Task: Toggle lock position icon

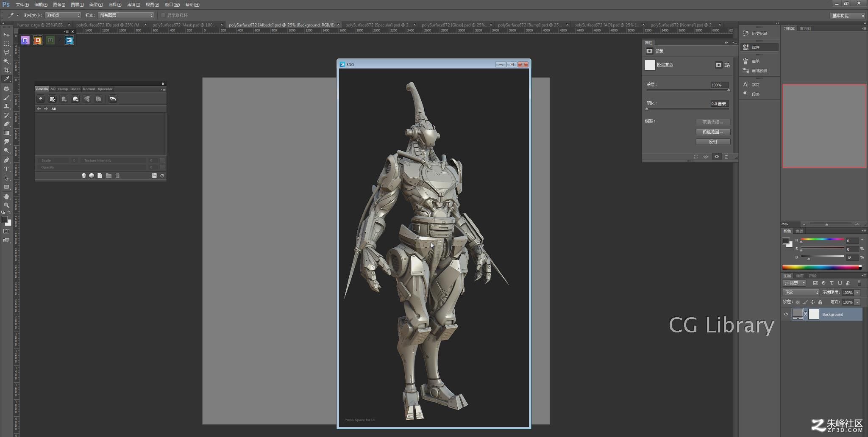Action: click(x=812, y=302)
